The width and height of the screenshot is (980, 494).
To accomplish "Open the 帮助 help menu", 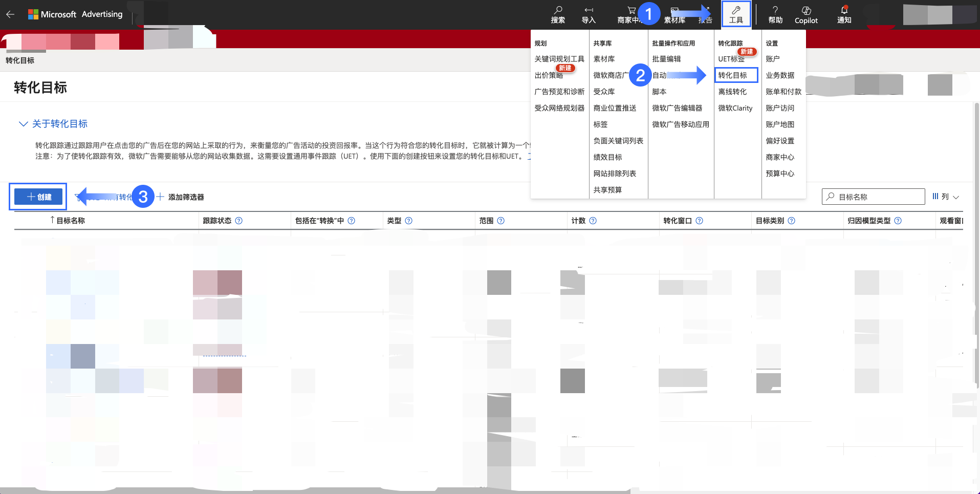I will (x=775, y=15).
